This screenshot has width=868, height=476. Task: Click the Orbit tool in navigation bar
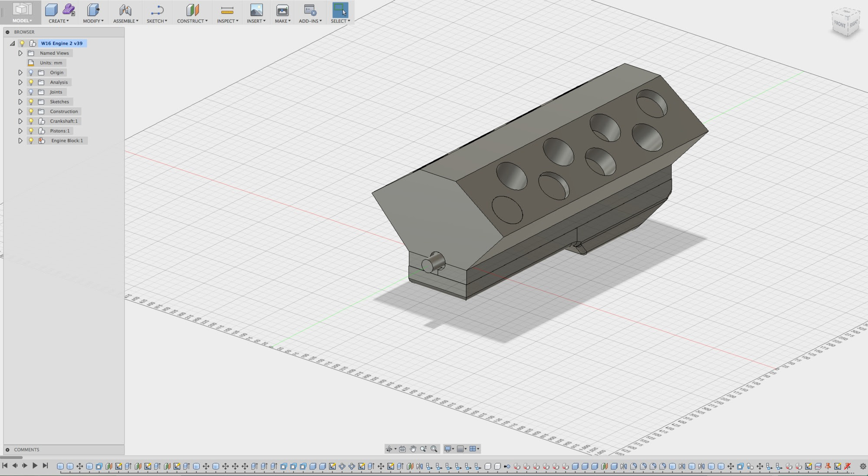[x=389, y=449]
